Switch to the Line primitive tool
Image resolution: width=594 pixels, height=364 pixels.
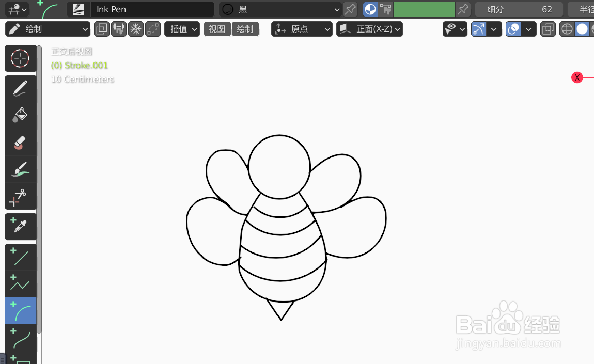(x=21, y=257)
